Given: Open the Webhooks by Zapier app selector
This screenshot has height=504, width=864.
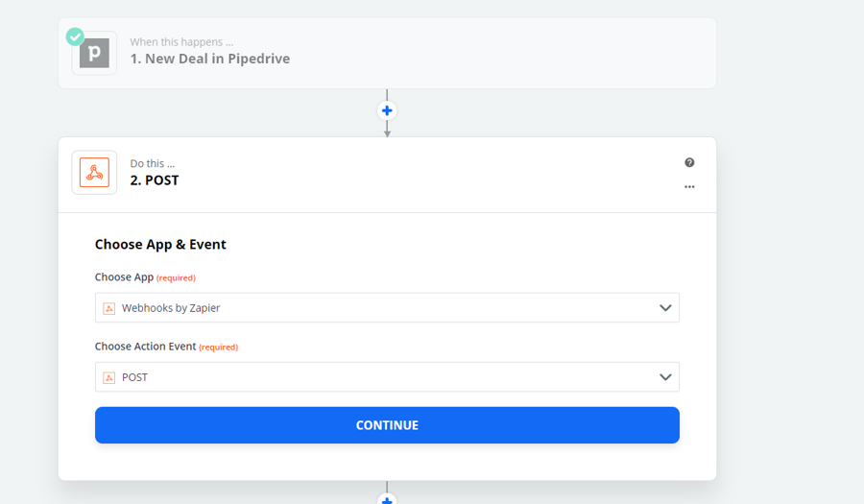Looking at the screenshot, I should pyautogui.click(x=384, y=308).
